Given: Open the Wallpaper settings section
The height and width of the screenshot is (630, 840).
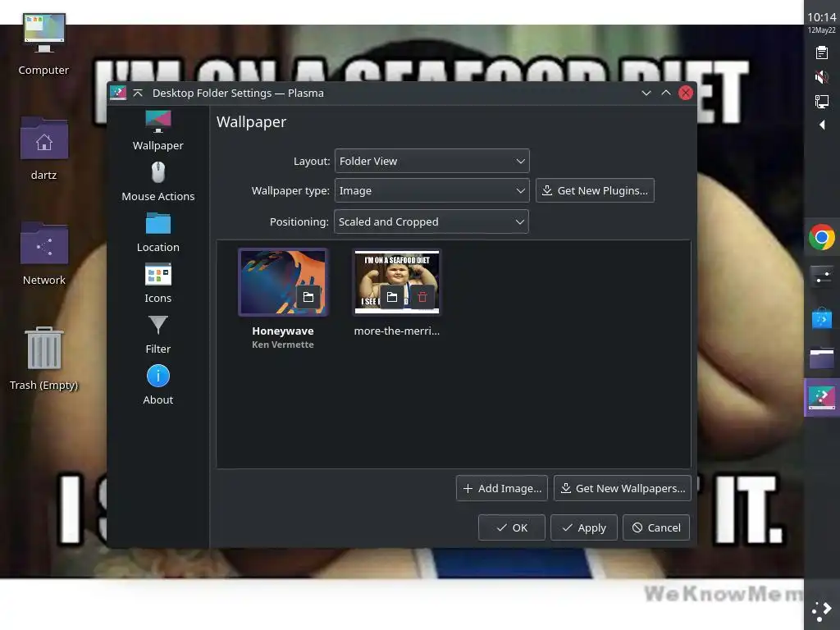Looking at the screenshot, I should [x=157, y=130].
